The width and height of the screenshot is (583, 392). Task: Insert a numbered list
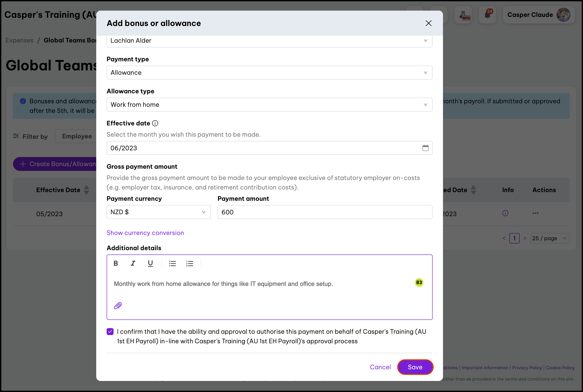coord(190,264)
